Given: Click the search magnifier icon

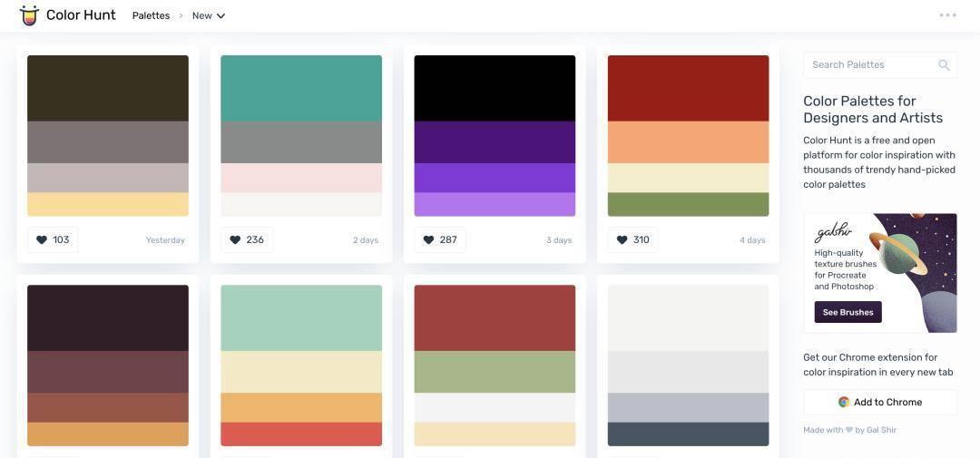Looking at the screenshot, I should (944, 65).
